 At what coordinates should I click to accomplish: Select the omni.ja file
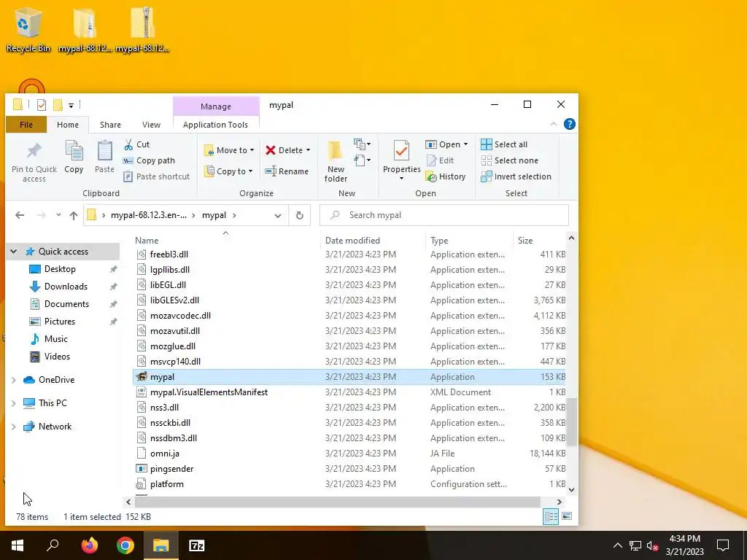tap(349, 454)
